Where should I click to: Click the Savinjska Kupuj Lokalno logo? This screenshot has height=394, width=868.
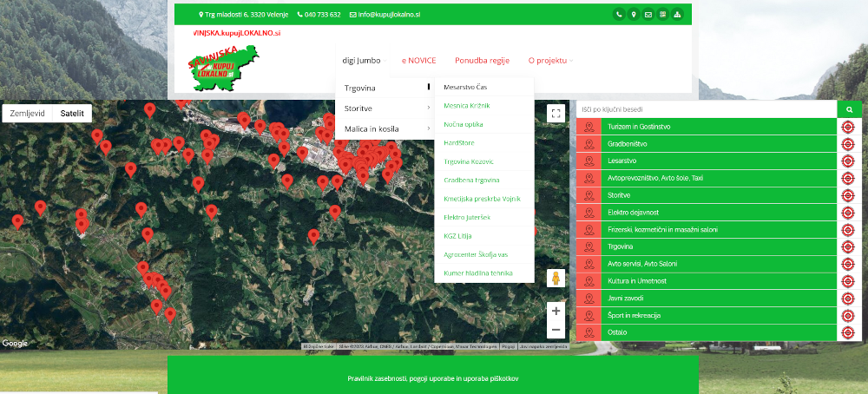point(223,68)
